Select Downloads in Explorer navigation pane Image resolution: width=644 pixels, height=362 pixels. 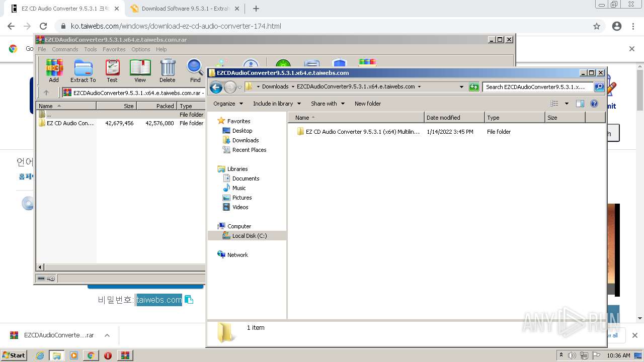tap(245, 140)
